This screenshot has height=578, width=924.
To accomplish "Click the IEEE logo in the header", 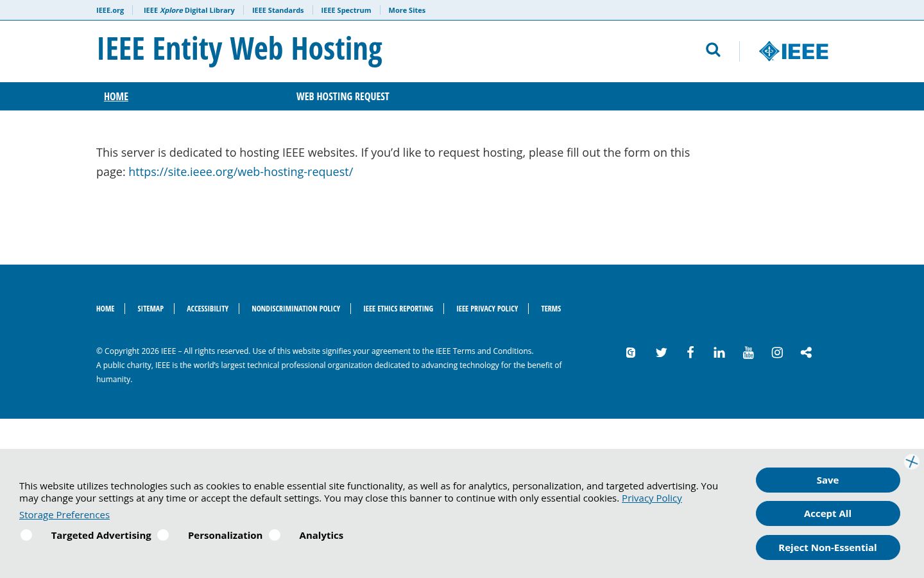I will point(794,51).
